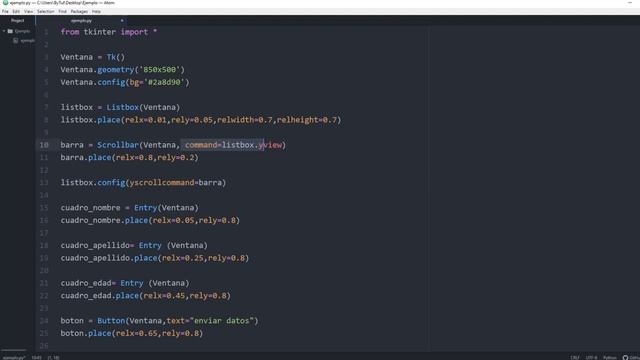The width and height of the screenshot is (640, 360).
Task: Open the Find menu
Action: point(62,11)
